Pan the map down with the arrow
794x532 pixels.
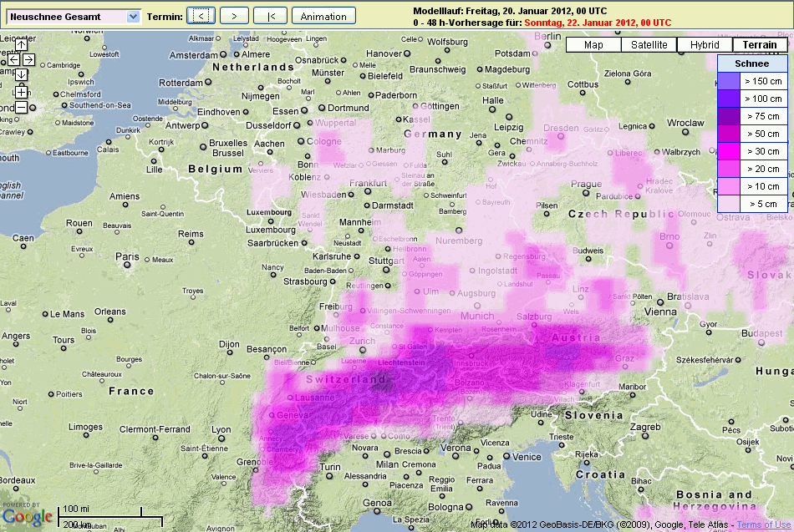[x=21, y=74]
